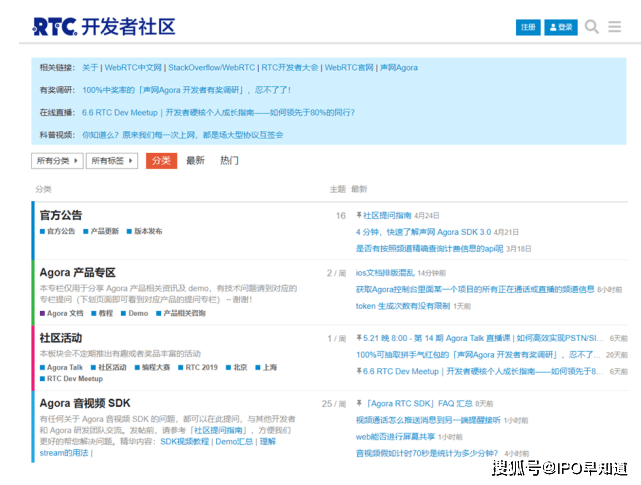This screenshot has width=641, height=485.
Task: Open the 产品相关咨询 subcategory tag
Action: pos(181,313)
